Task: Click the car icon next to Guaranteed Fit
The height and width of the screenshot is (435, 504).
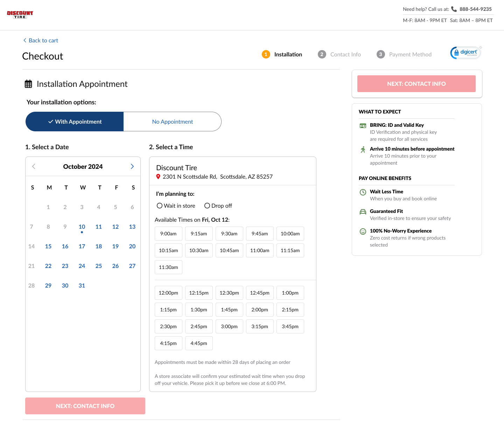Action: point(363,212)
